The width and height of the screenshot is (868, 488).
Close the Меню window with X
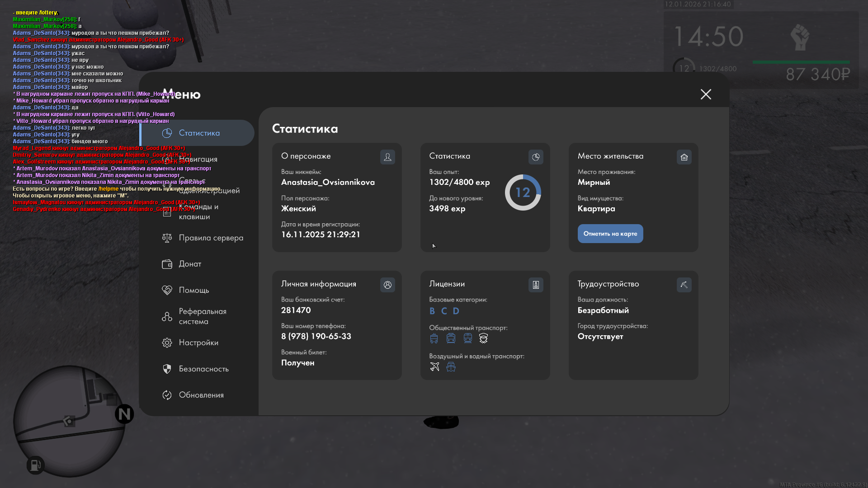click(x=706, y=94)
